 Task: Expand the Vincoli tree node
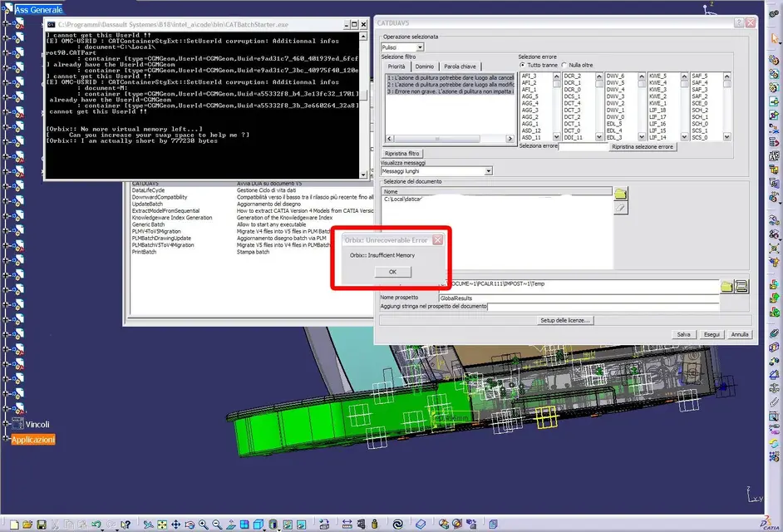pos(6,424)
